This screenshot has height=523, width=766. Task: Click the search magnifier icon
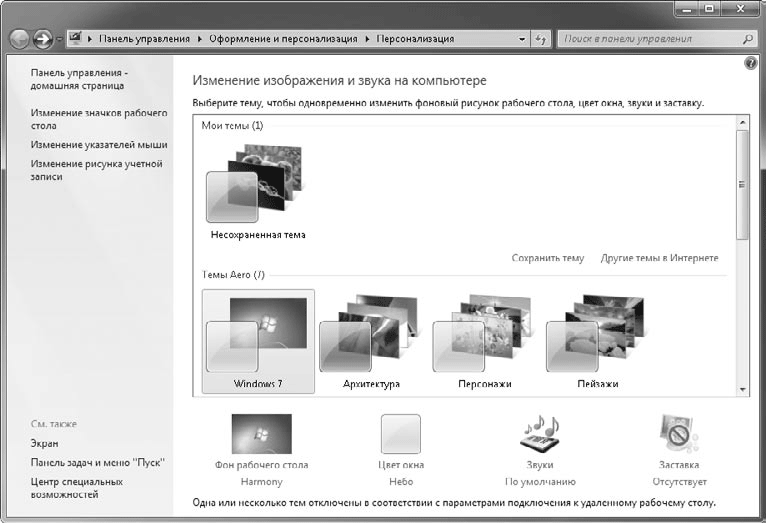point(747,39)
